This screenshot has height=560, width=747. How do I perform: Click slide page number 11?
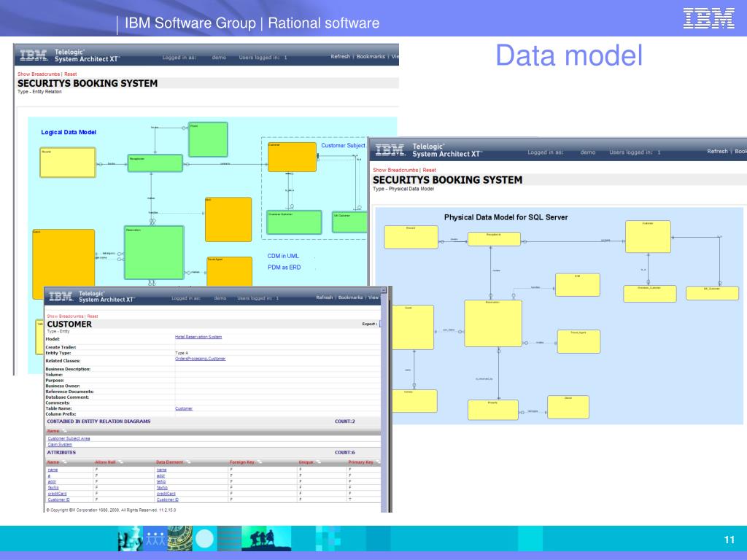coord(729,540)
